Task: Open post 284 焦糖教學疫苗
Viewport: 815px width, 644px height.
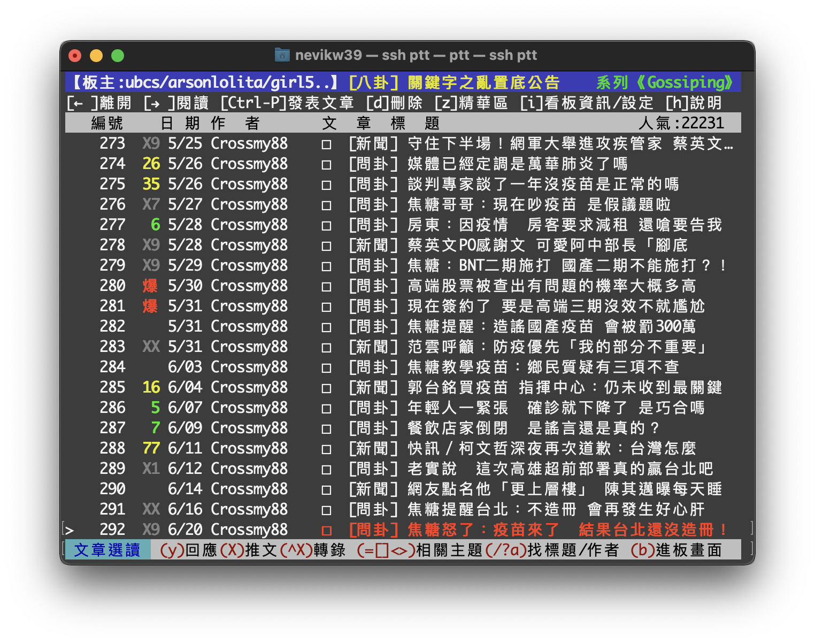Action: 514,367
